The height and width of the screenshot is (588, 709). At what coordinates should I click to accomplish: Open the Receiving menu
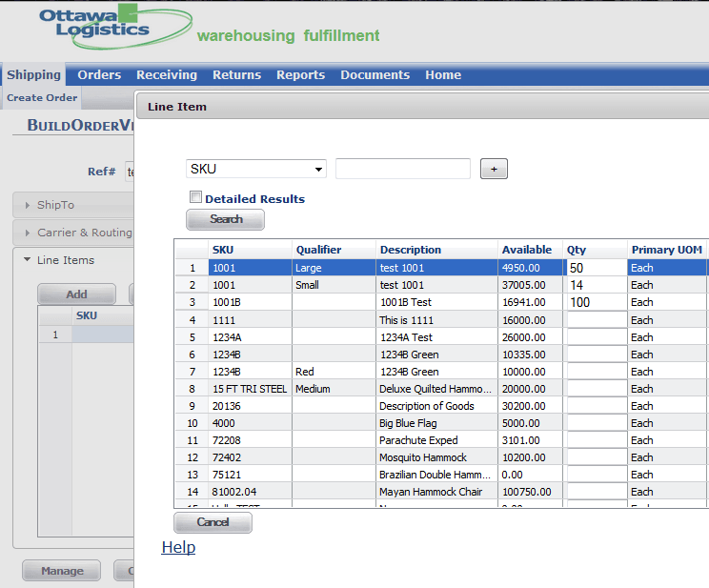tap(167, 75)
